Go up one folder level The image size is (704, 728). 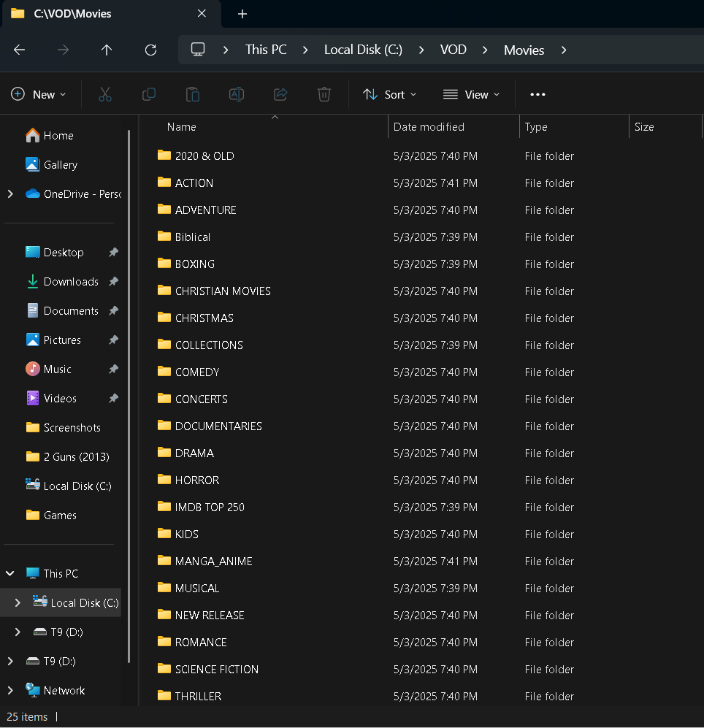click(x=107, y=50)
